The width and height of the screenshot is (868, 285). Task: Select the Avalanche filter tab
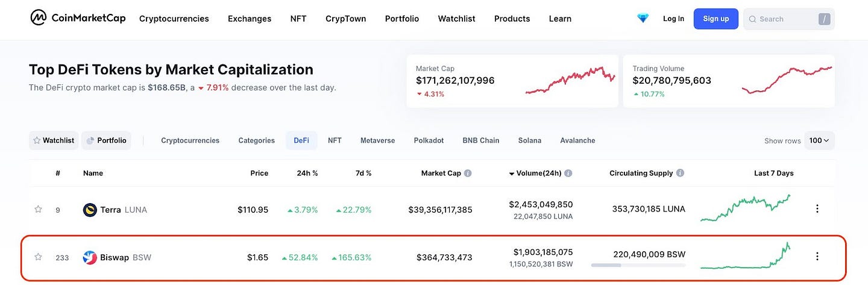(x=577, y=140)
